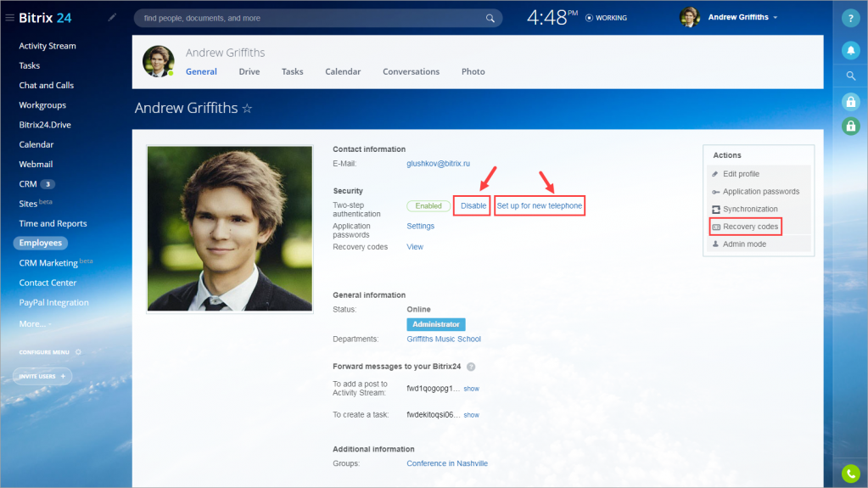Click the right sidebar search icon
The height and width of the screenshot is (488, 868).
click(850, 76)
